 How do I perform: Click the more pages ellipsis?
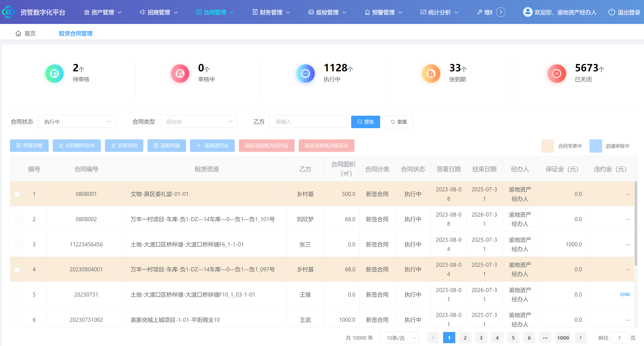pyautogui.click(x=545, y=338)
